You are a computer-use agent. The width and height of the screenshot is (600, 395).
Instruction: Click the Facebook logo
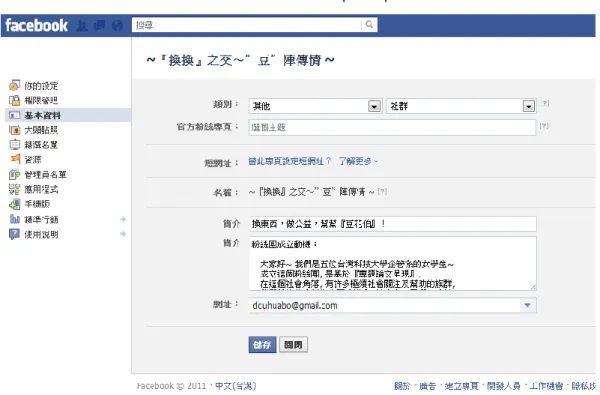36,26
